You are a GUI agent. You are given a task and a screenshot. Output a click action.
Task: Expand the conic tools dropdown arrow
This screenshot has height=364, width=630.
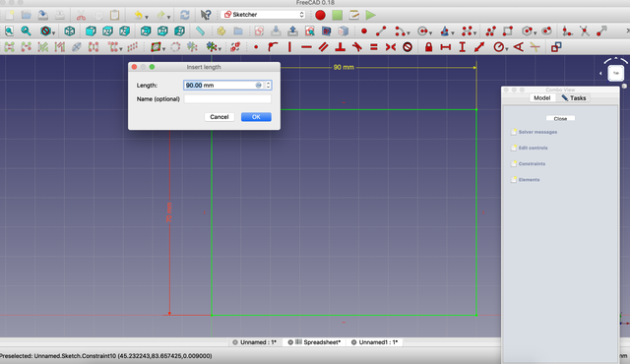coord(453,33)
